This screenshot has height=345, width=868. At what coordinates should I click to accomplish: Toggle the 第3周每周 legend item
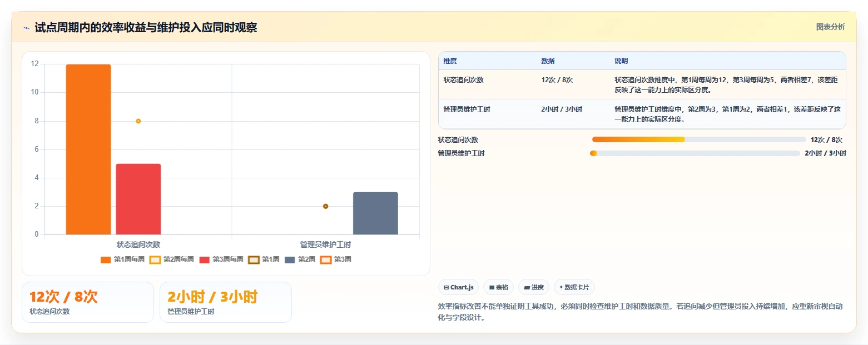click(221, 259)
